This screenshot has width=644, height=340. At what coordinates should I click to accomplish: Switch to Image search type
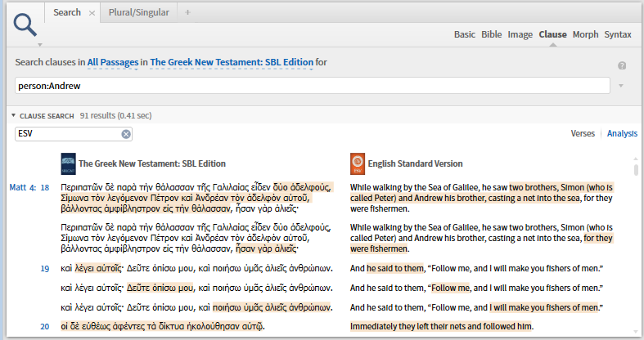click(520, 34)
